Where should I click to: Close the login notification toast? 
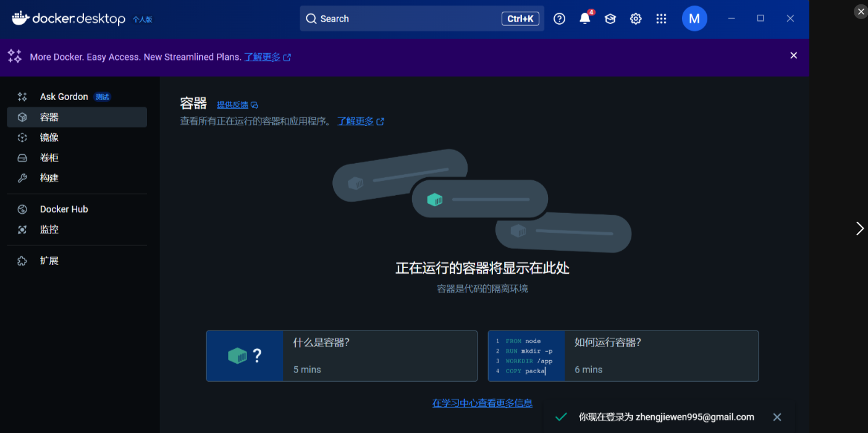[x=777, y=417]
